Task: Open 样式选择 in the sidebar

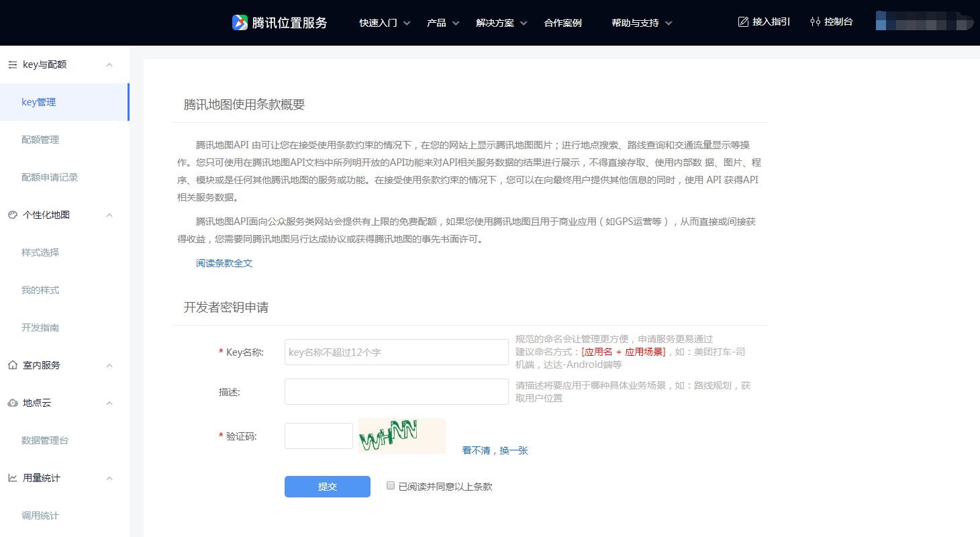Action: 40,252
